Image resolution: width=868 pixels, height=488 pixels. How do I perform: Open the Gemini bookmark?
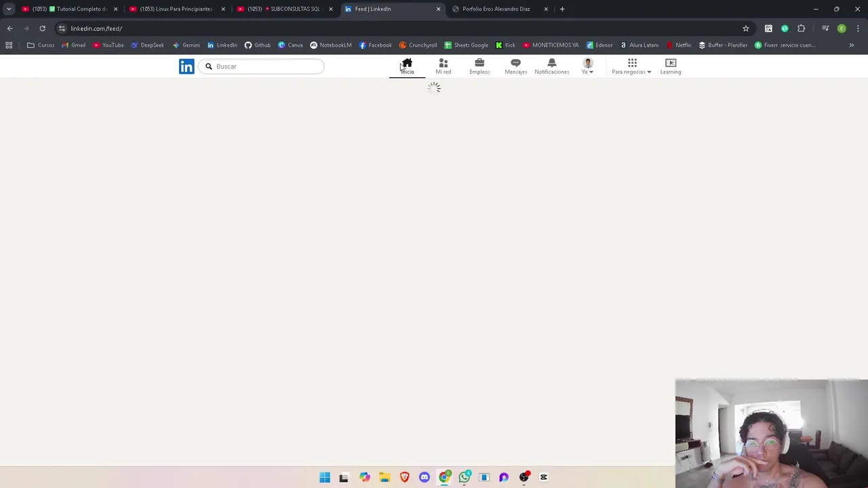[186, 45]
